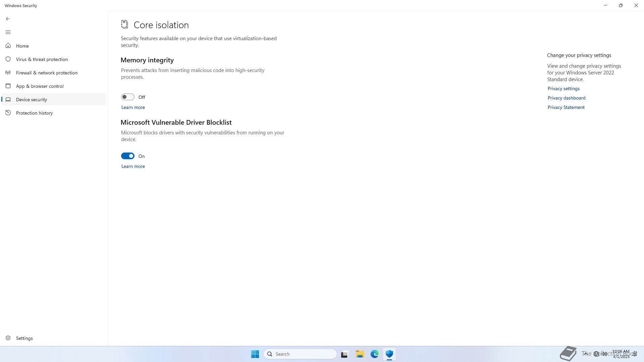Select Device security in sidebar

tap(54, 99)
